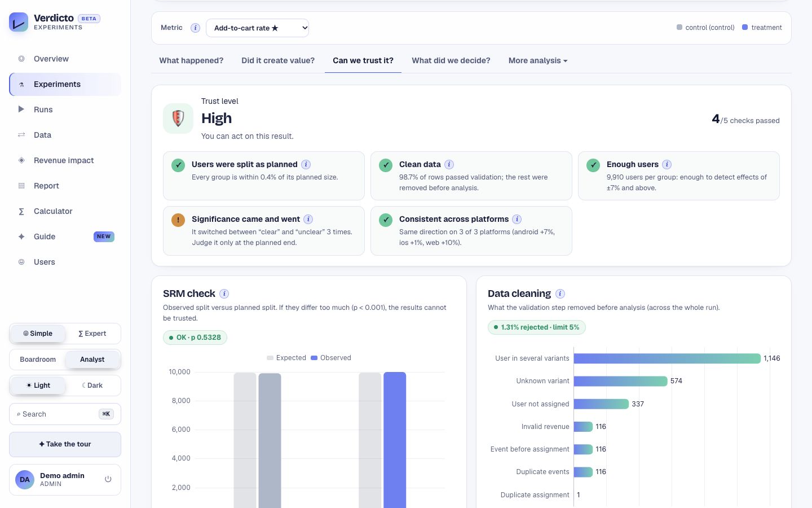Click the power icon next to Demo admin
The height and width of the screenshot is (508, 812).
point(108,479)
